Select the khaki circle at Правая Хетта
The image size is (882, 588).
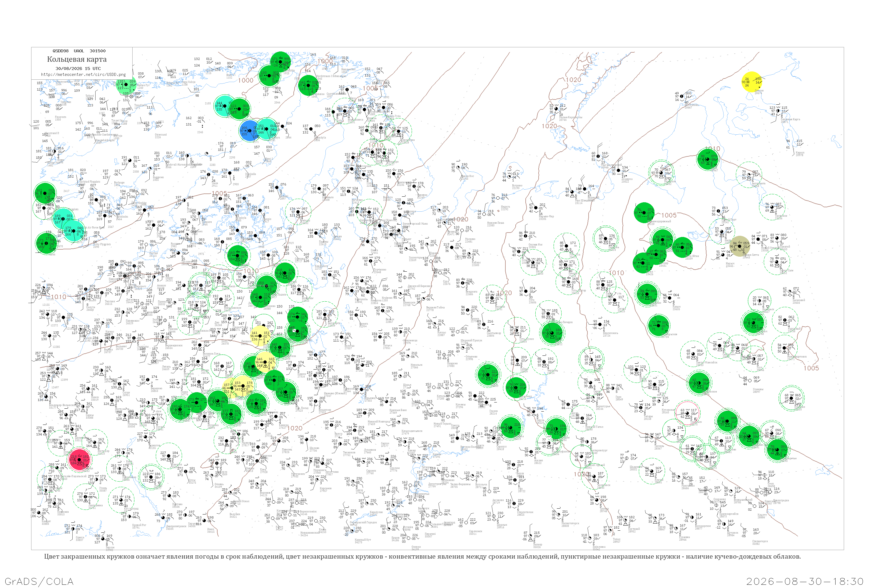739,246
